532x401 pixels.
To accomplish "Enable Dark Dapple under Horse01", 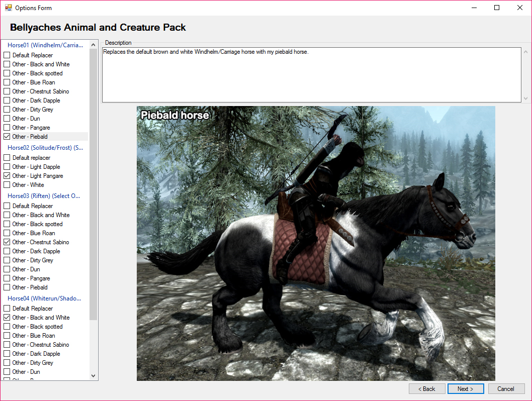I will tap(7, 101).
